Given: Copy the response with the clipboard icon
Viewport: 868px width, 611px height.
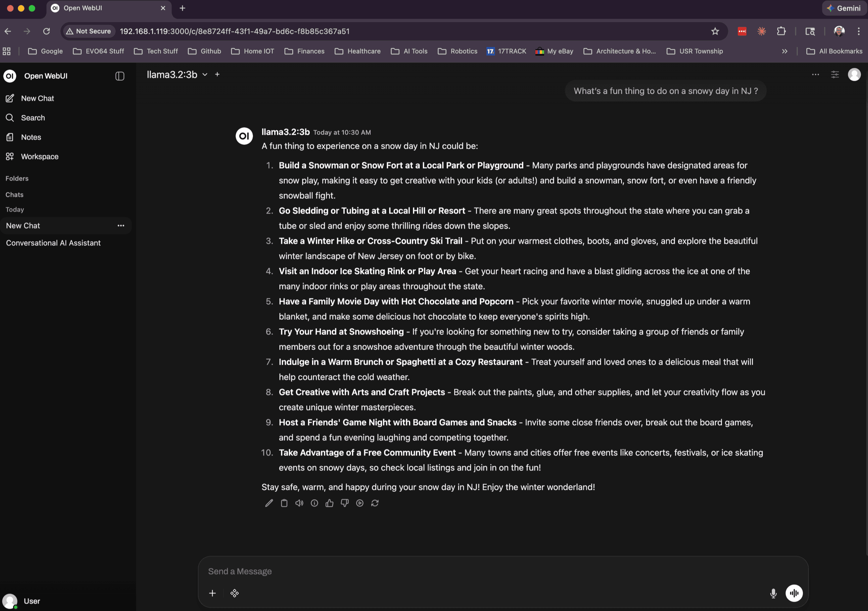Looking at the screenshot, I should (x=284, y=503).
